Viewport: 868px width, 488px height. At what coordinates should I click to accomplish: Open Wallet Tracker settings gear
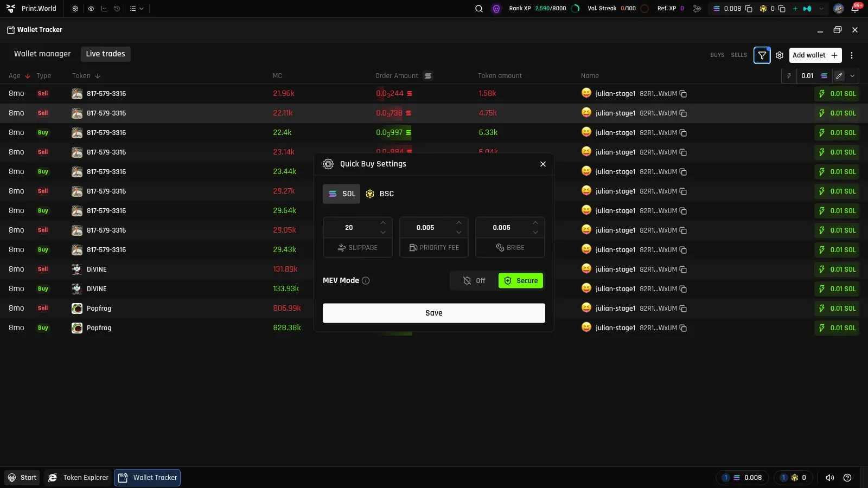pyautogui.click(x=780, y=55)
